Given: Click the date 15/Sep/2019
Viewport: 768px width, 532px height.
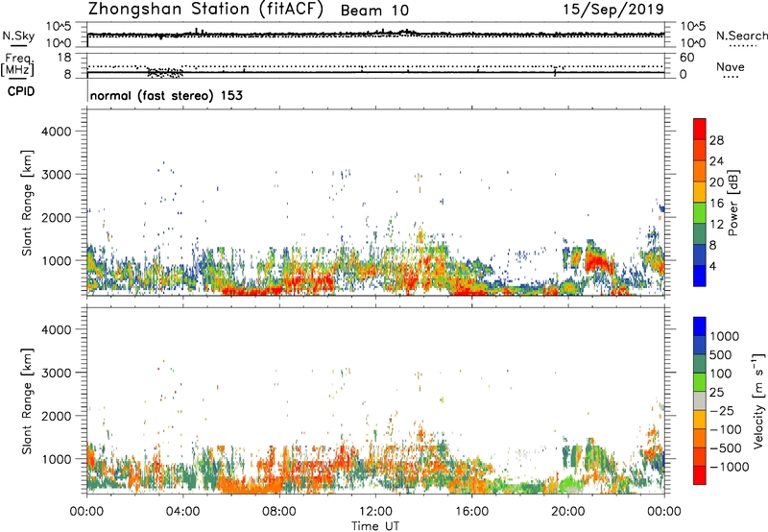Looking at the screenshot, I should point(613,10).
